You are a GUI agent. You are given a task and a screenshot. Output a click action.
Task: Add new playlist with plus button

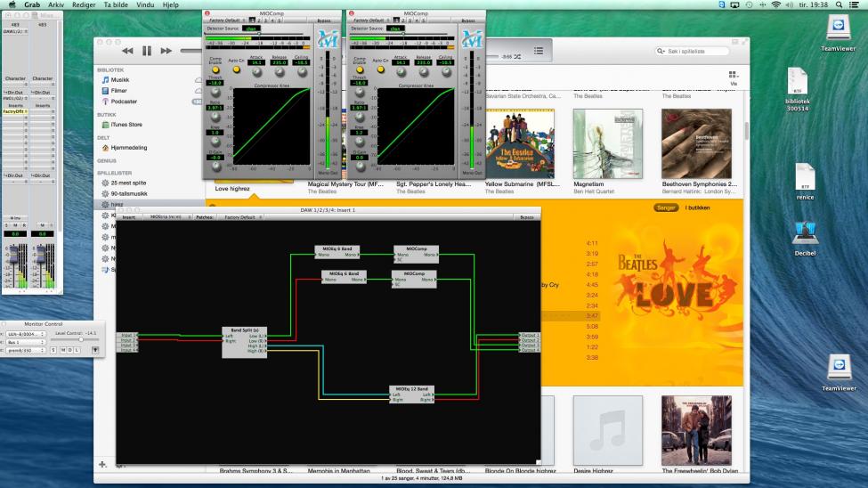[x=102, y=465]
